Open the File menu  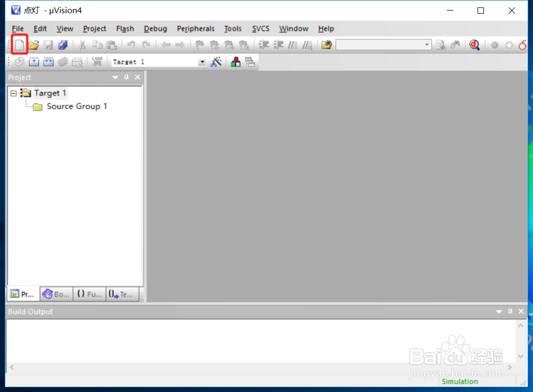tap(18, 29)
